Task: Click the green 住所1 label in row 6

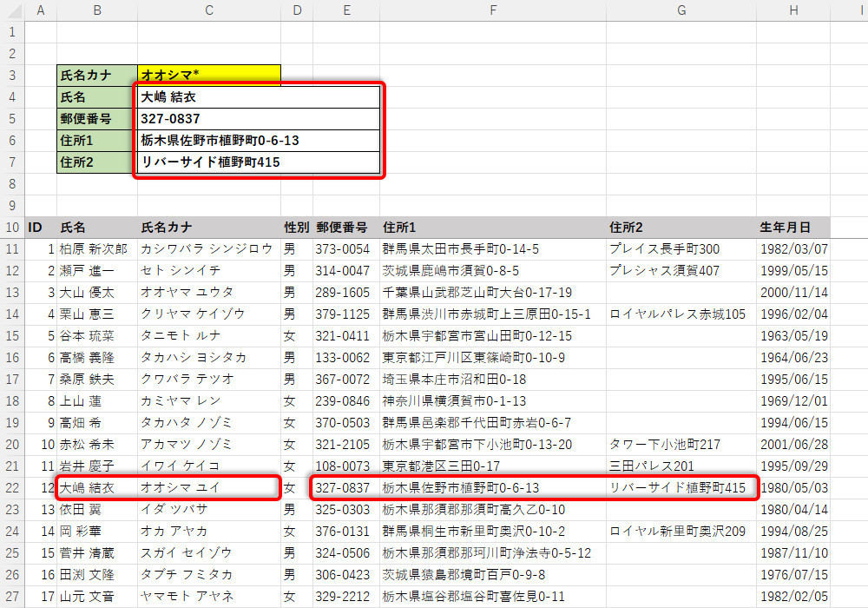Action: [97, 140]
